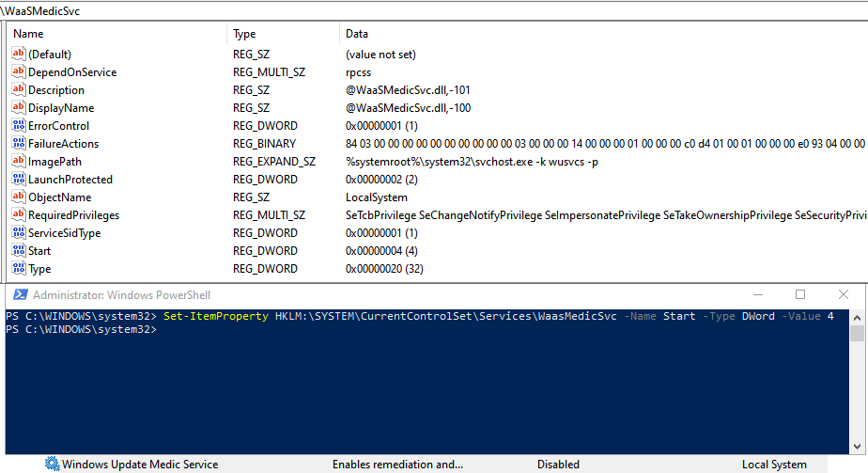
Task: Click the ImagePath value icon
Action: click(18, 162)
